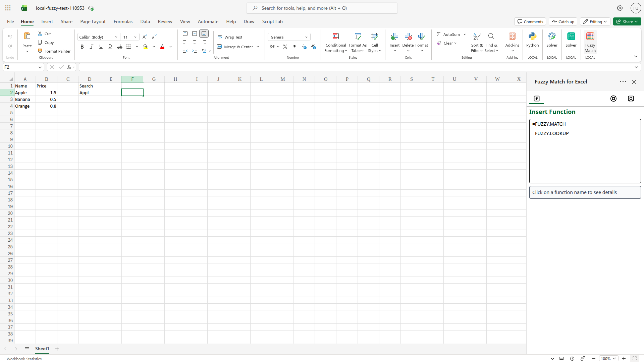
Task: Open the Script Lab tab
Action: coord(272,21)
